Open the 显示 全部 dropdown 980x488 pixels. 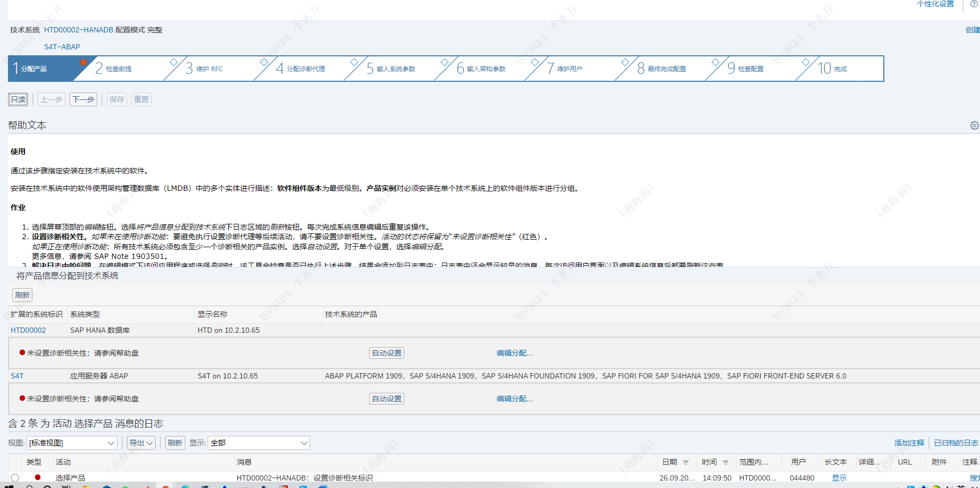tap(259, 443)
